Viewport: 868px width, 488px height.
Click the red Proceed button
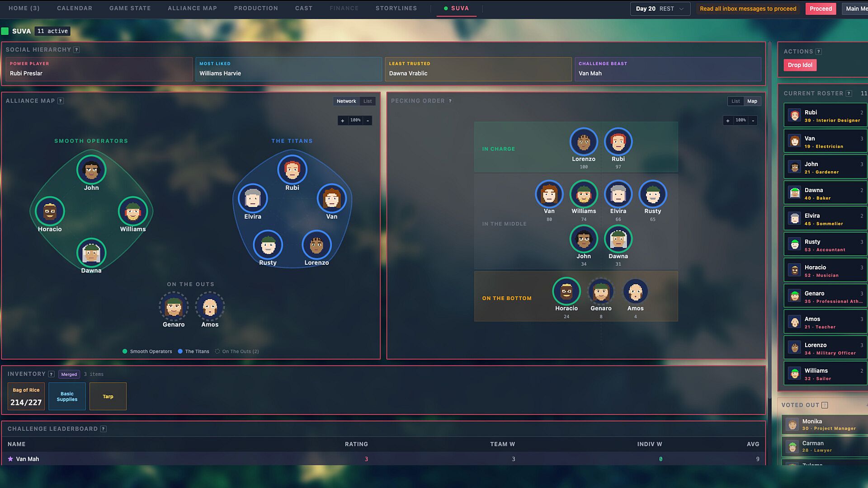(x=821, y=9)
